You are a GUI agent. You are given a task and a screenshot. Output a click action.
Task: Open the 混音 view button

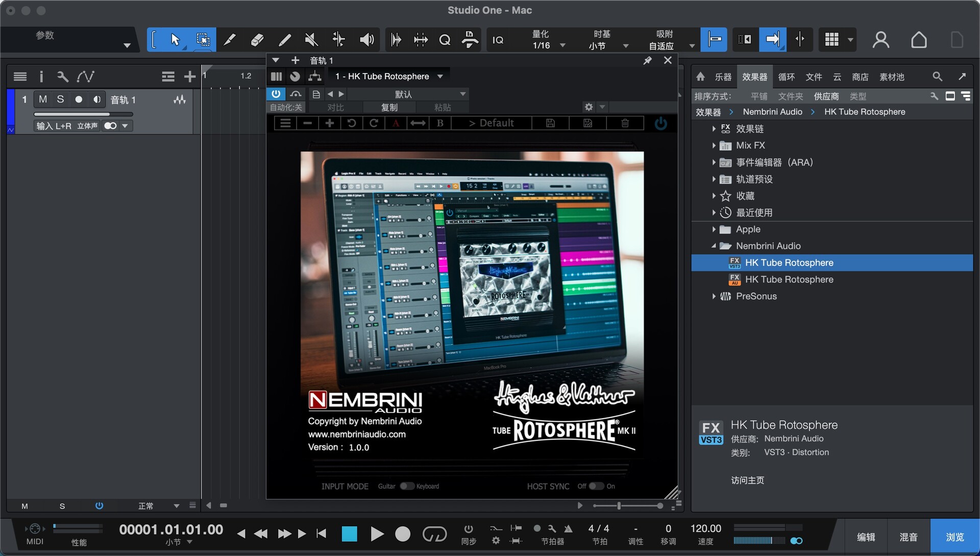pos(909,537)
